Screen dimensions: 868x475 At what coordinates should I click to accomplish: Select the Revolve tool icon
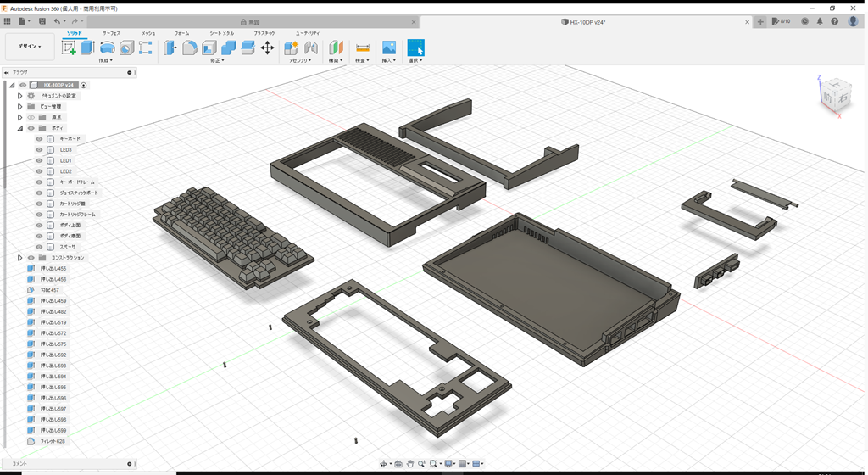tap(108, 47)
